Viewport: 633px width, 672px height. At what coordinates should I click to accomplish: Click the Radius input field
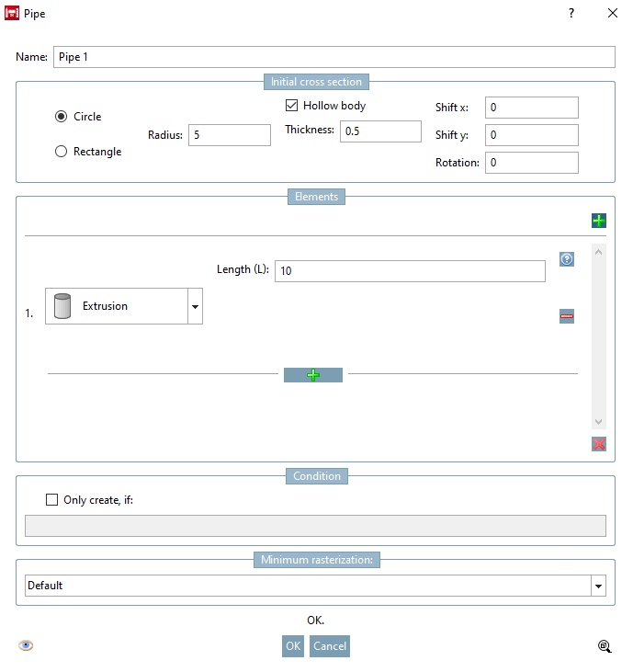230,135
